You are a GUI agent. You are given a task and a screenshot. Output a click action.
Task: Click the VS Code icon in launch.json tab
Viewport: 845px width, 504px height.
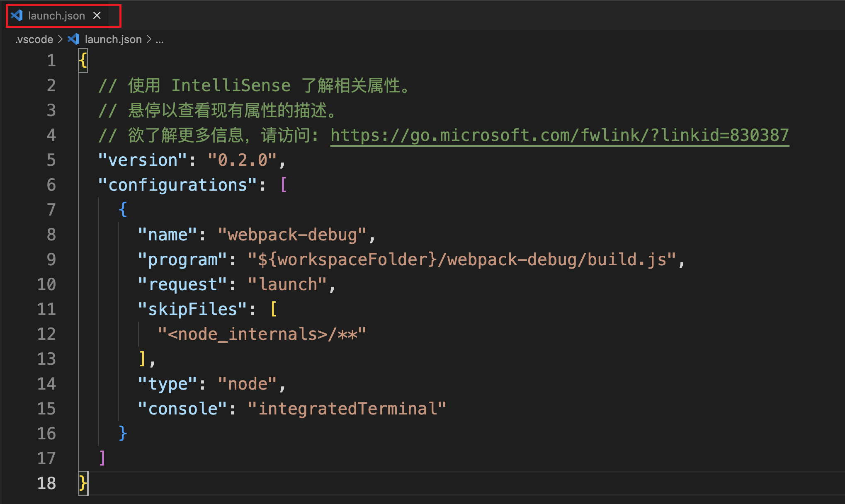tap(17, 16)
